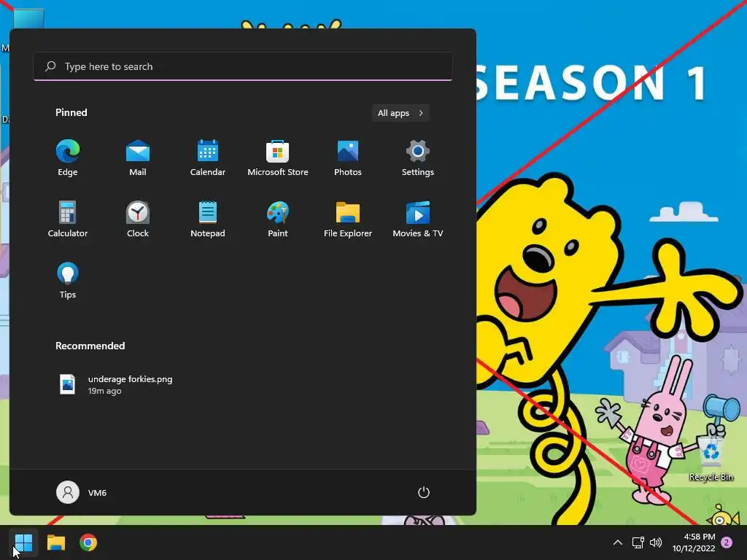Open Notepad

(x=208, y=219)
